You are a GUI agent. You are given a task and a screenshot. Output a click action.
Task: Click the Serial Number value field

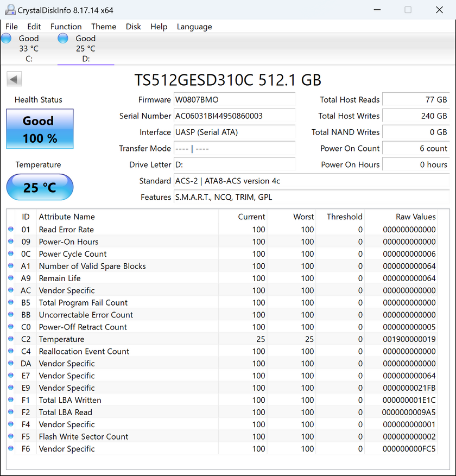234,116
